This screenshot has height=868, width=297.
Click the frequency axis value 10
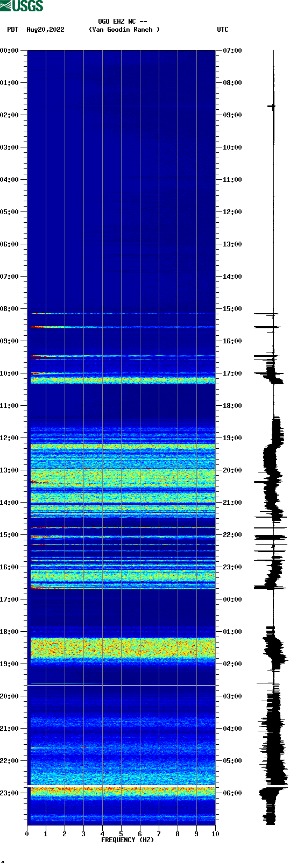click(x=215, y=834)
